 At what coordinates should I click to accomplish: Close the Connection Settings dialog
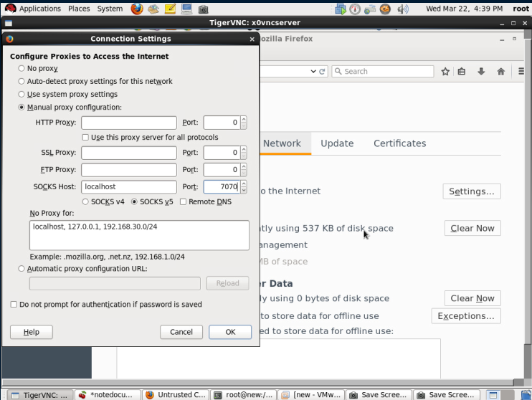point(252,39)
